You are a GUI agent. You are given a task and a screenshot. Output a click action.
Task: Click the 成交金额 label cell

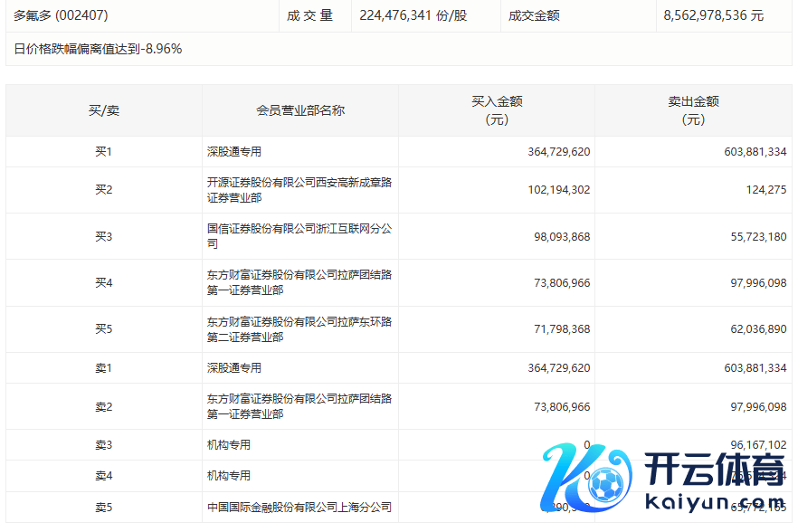(534, 15)
